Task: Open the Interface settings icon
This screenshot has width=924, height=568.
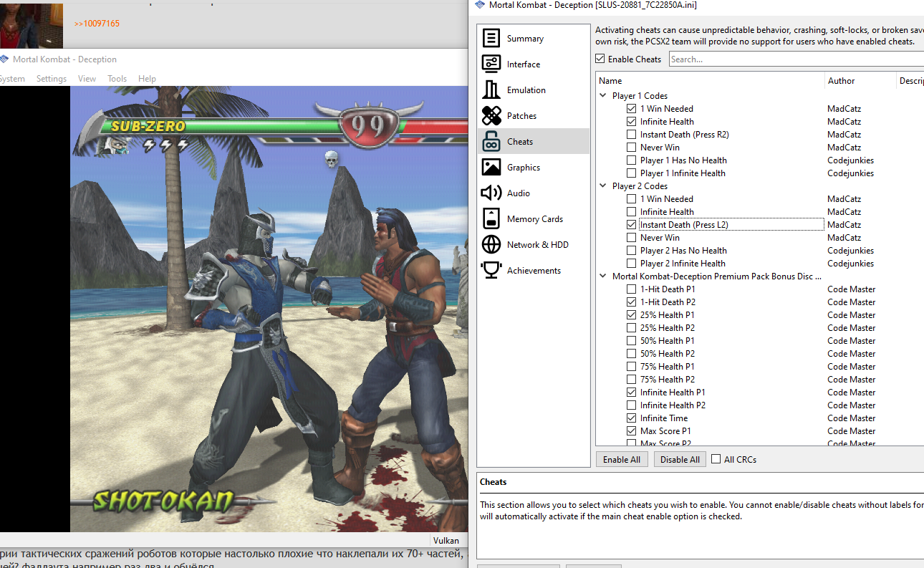Action: click(x=491, y=64)
